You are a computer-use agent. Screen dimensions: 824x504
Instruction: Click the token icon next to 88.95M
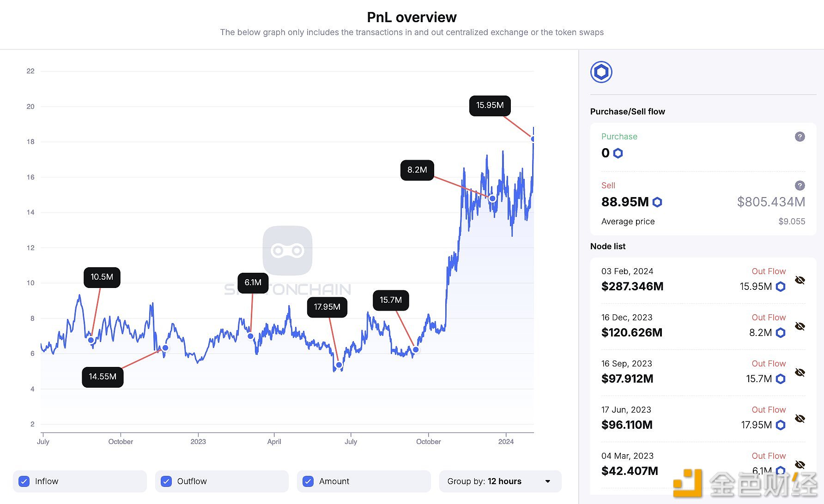tap(657, 202)
